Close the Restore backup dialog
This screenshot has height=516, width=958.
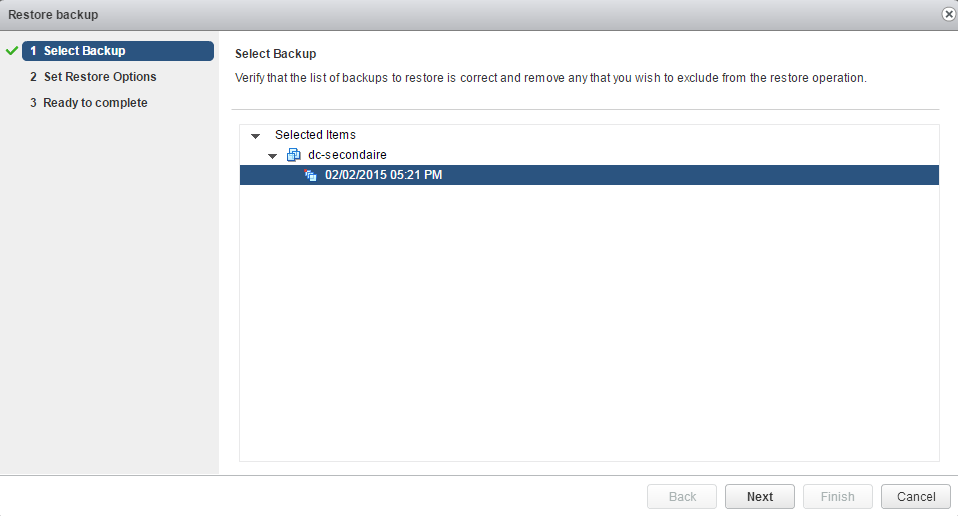tap(948, 14)
